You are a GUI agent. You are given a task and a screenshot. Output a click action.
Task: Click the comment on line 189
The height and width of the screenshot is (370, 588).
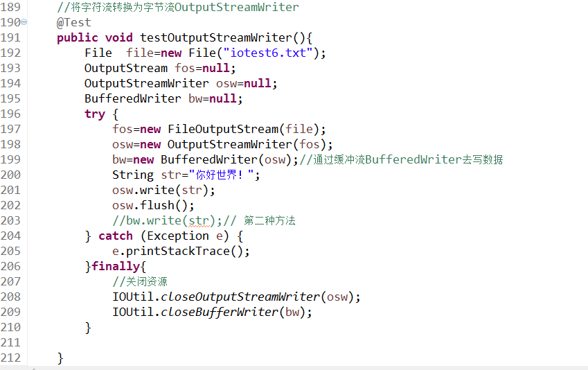(178, 7)
